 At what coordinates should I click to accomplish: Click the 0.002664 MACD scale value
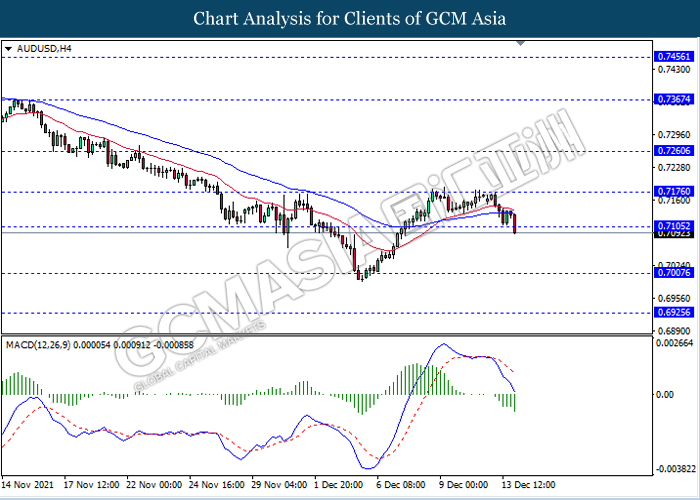[x=675, y=343]
